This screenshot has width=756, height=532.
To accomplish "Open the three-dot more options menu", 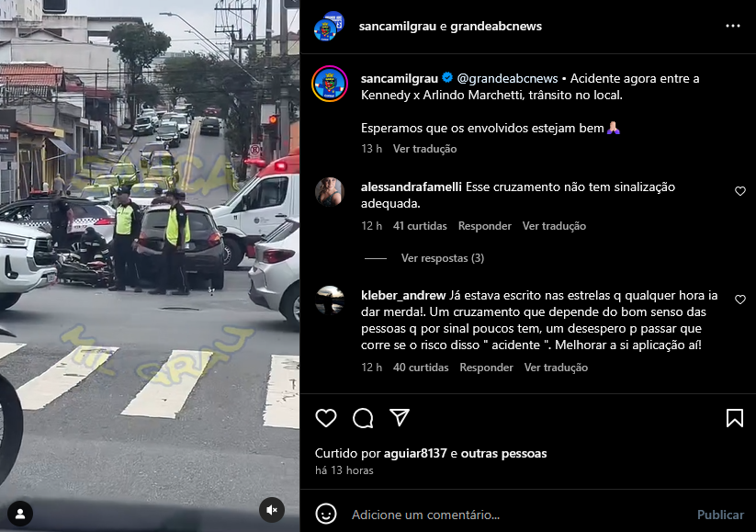I will tap(732, 26).
